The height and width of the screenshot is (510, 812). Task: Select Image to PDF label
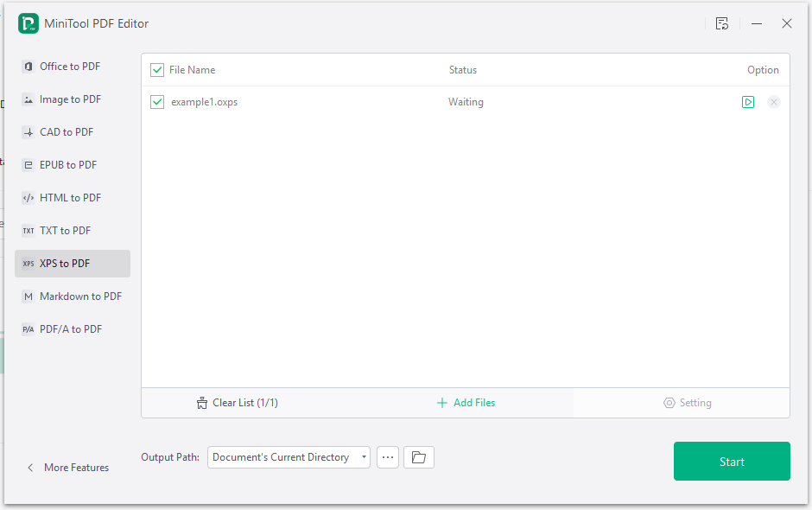(71, 99)
